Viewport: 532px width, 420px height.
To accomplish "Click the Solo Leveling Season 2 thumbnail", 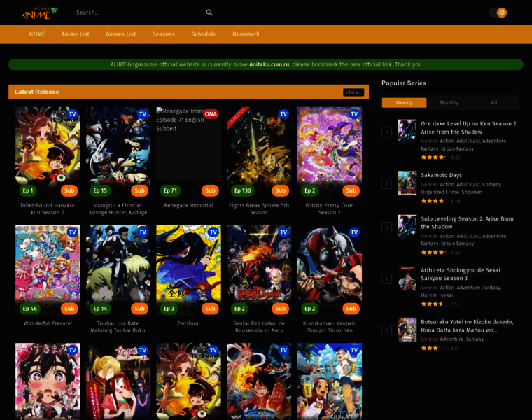I will 407,227.
